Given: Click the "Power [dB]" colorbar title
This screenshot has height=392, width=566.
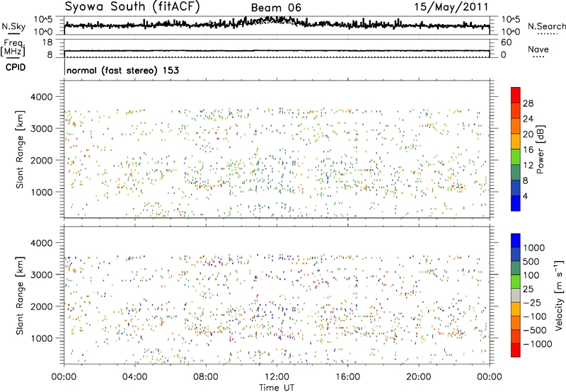Looking at the screenshot, I should [540, 149].
